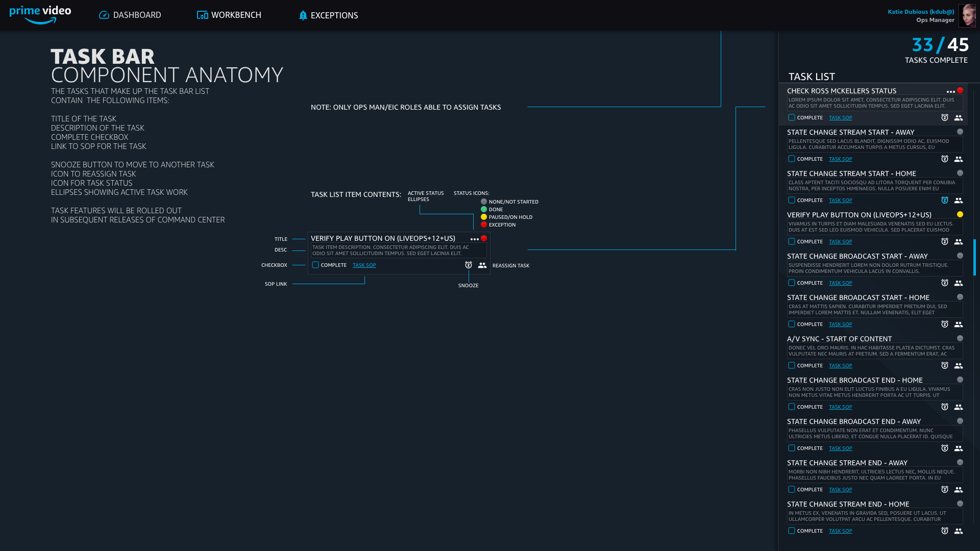
Task: Click snooze icon for Check Ross McKellers Status
Action: [945, 118]
